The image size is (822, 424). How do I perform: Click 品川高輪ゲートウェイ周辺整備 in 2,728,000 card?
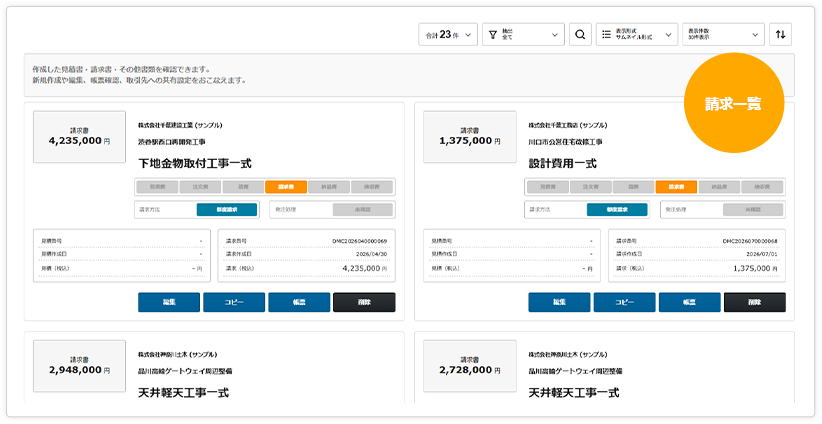[576, 371]
